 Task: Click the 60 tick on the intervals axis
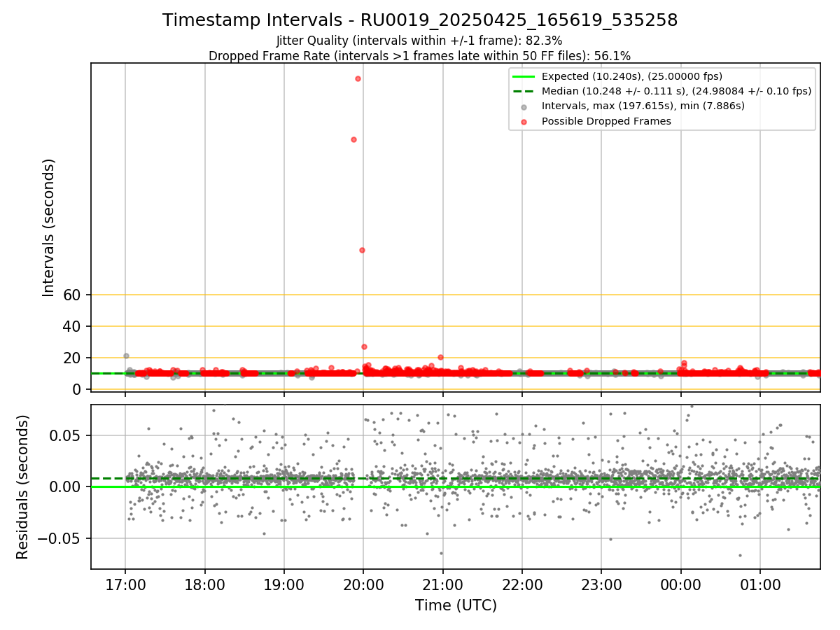coord(73,295)
